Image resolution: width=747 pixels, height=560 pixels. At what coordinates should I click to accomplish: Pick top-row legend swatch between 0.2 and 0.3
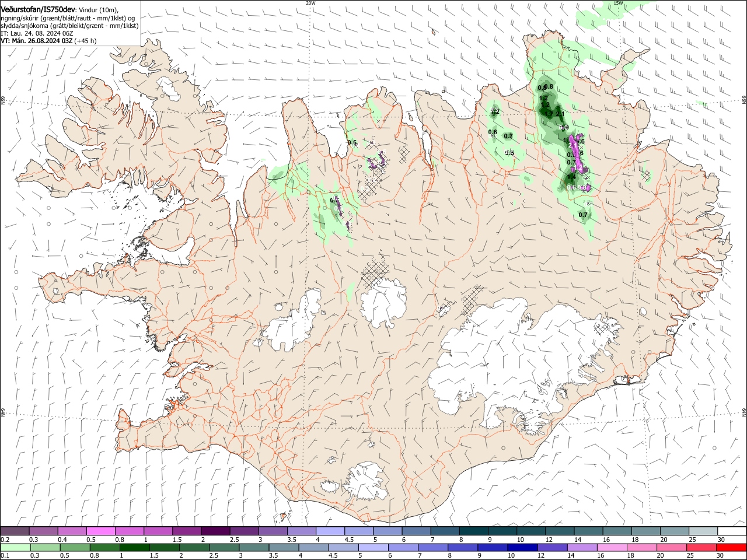point(15,531)
